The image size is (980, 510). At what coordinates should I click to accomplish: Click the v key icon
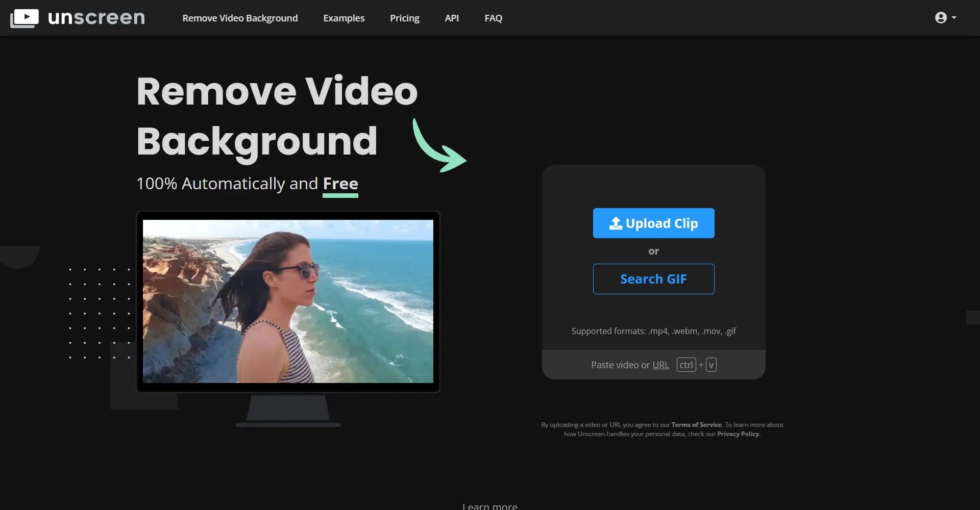coord(711,365)
